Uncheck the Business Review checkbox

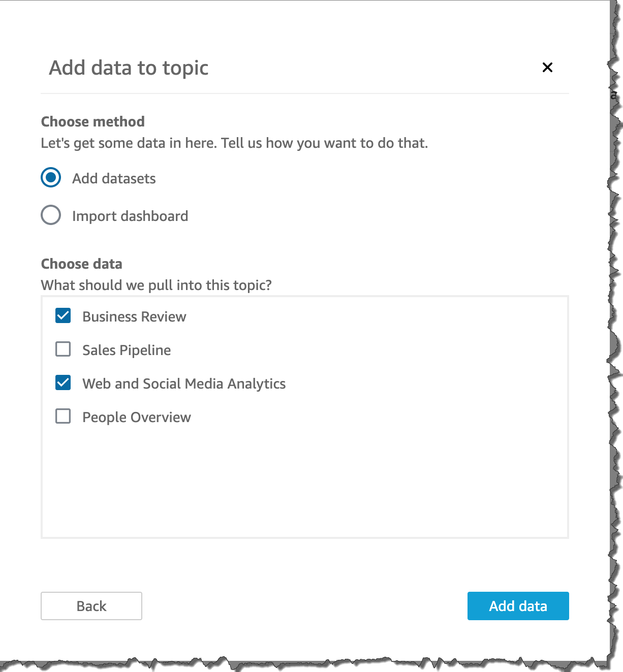point(63,315)
